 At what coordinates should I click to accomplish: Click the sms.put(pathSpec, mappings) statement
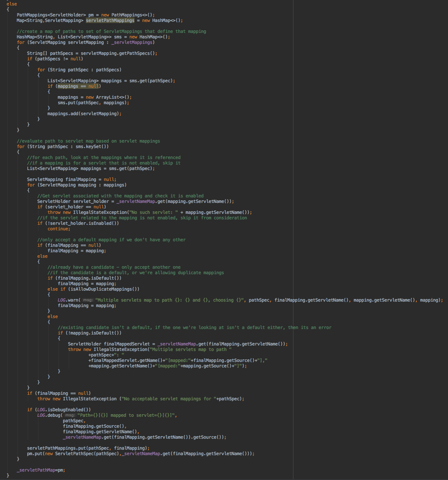(x=93, y=103)
